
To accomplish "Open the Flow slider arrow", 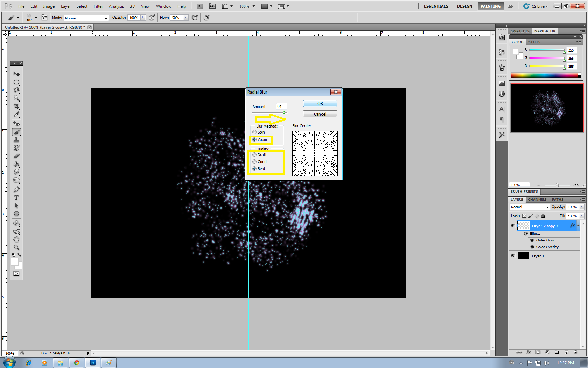I will [185, 18].
